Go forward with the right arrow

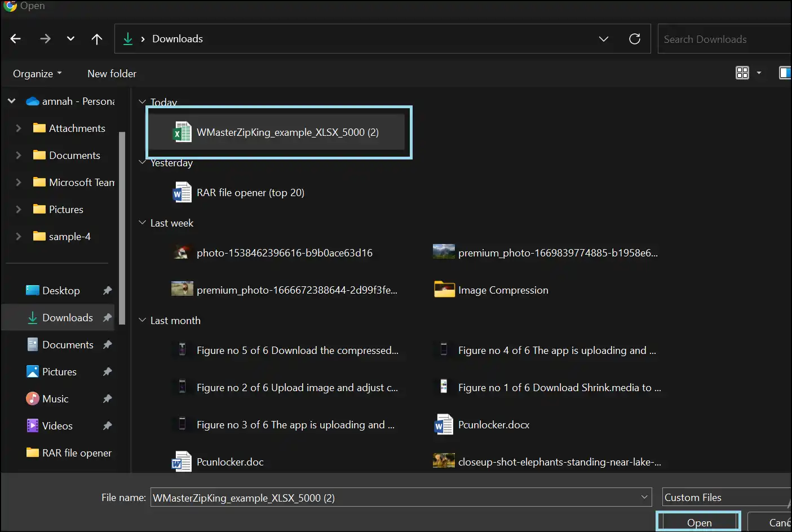pyautogui.click(x=45, y=39)
